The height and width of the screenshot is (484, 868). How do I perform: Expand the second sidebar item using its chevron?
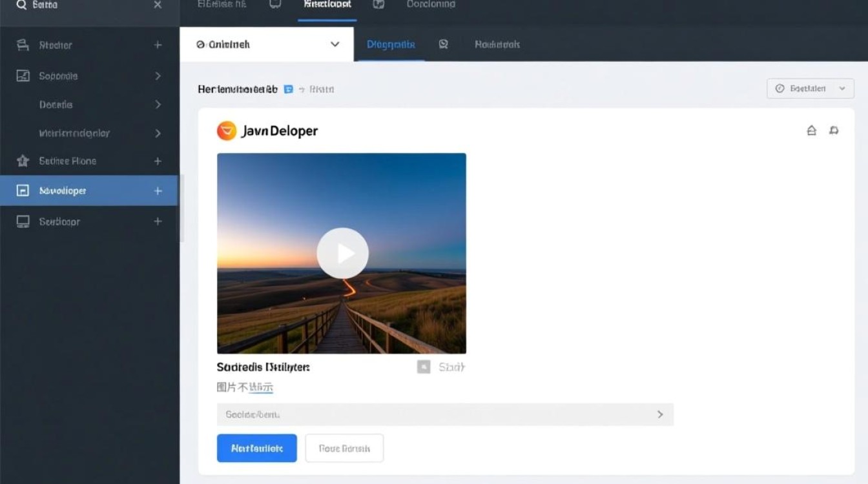(158, 76)
